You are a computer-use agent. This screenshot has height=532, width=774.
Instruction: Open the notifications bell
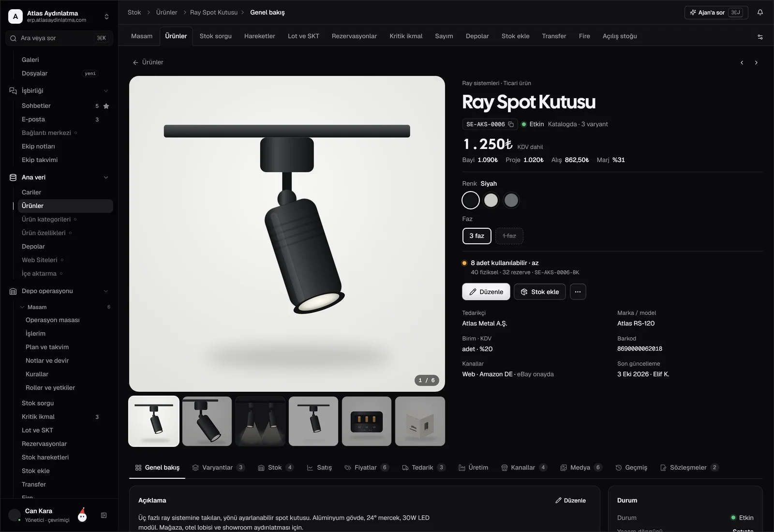pyautogui.click(x=760, y=13)
